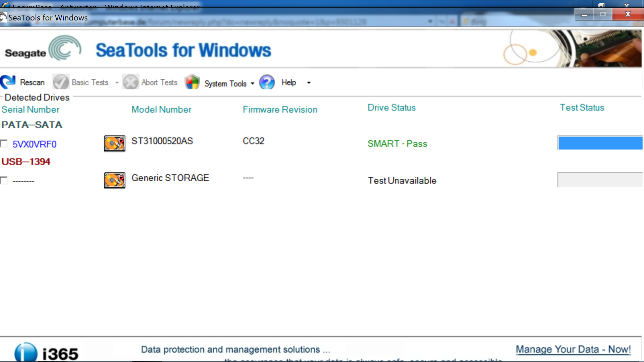Expand the System Tools dropdown arrow
The width and height of the screenshot is (644, 362).
point(253,83)
